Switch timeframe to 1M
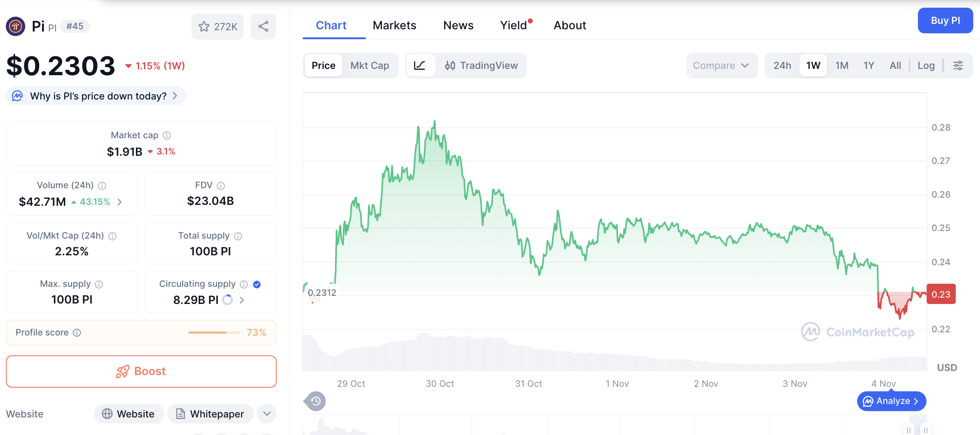Viewport: 980px width, 435px height. (841, 65)
